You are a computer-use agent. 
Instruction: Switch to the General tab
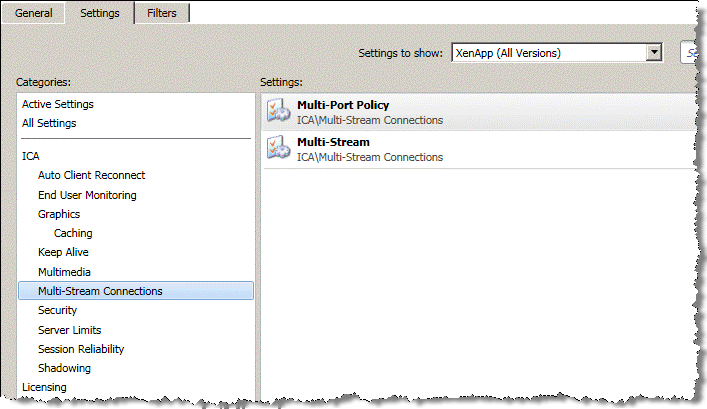[33, 13]
